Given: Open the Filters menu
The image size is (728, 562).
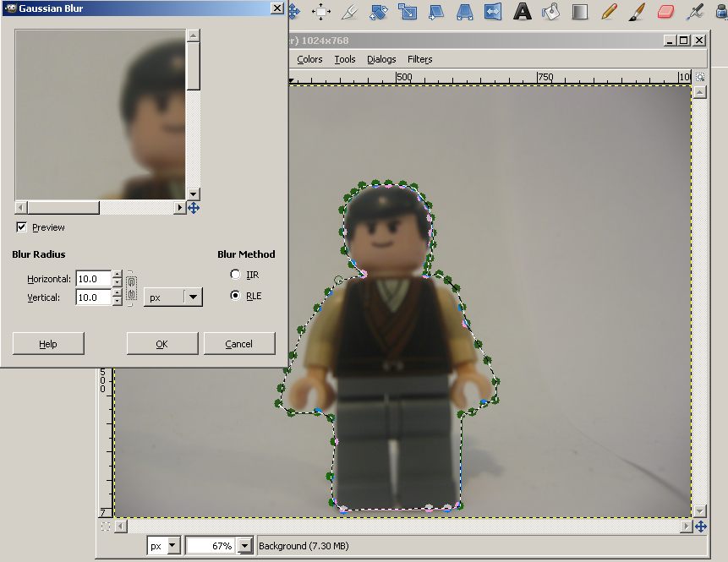Looking at the screenshot, I should (419, 59).
